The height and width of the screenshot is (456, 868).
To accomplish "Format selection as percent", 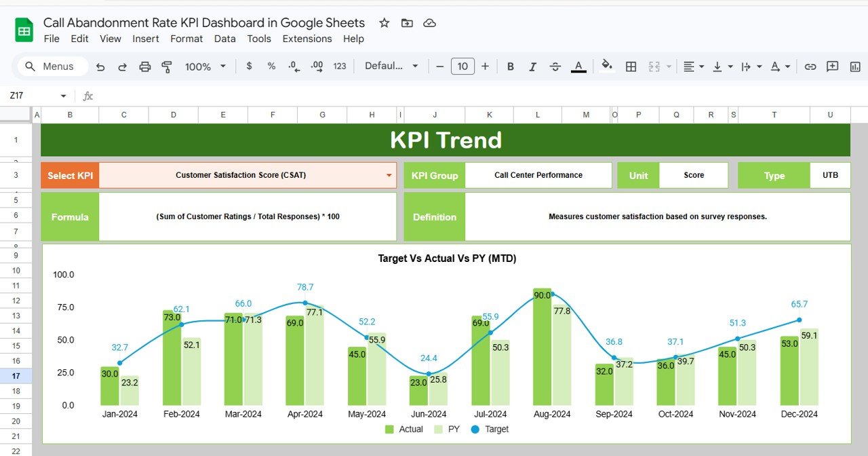I will [271, 66].
